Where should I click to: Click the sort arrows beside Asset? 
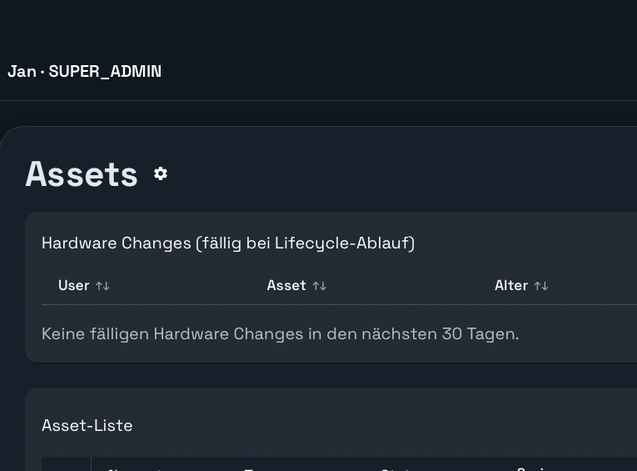pos(319,286)
